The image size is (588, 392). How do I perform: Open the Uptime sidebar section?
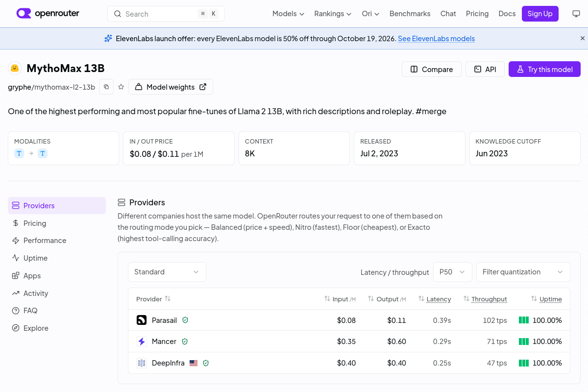click(57, 258)
